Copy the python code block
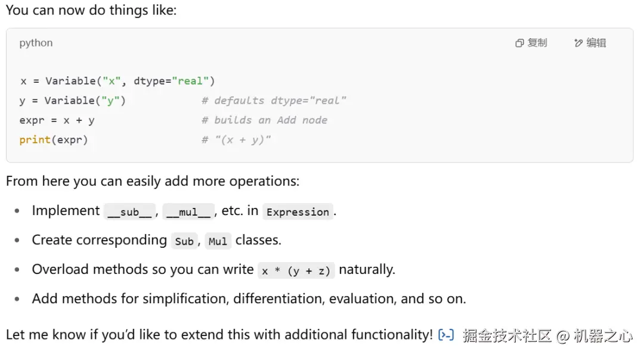 pyautogui.click(x=531, y=43)
